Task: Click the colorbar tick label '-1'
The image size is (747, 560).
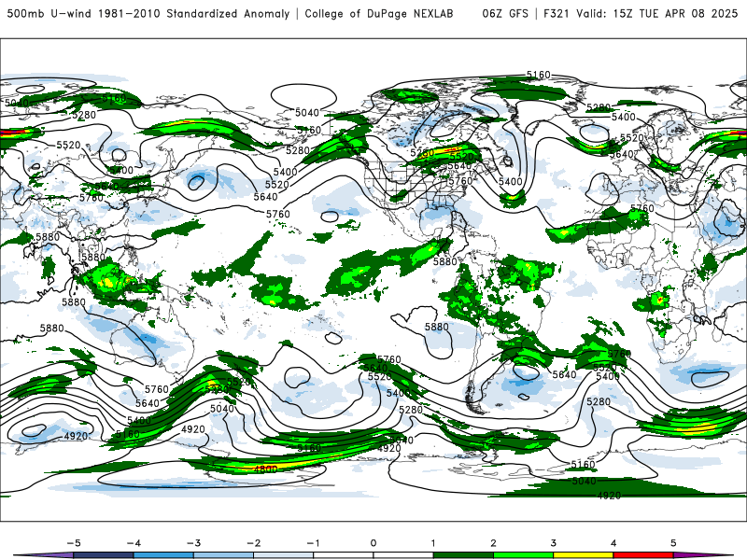Action: pyautogui.click(x=313, y=543)
